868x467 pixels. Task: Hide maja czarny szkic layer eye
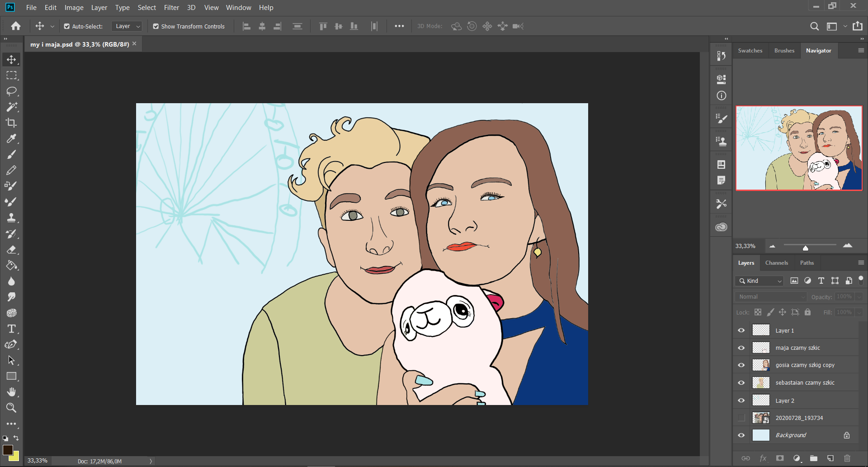click(741, 348)
